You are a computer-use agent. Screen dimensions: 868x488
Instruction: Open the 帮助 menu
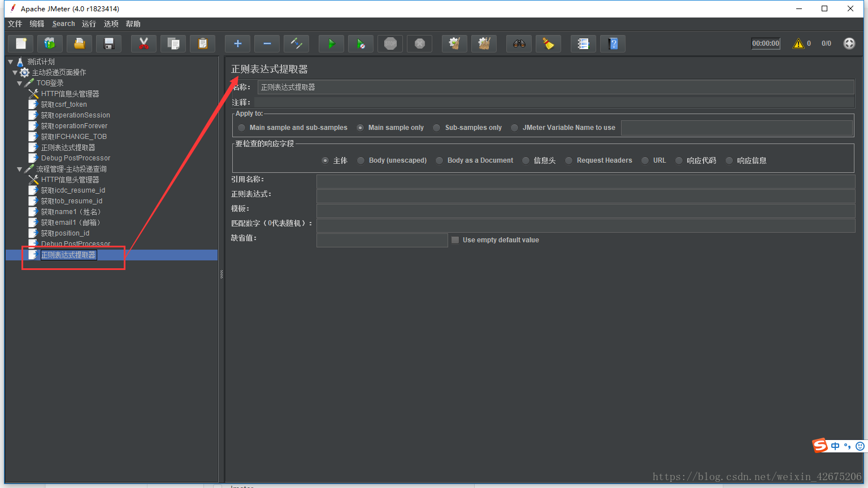(133, 24)
